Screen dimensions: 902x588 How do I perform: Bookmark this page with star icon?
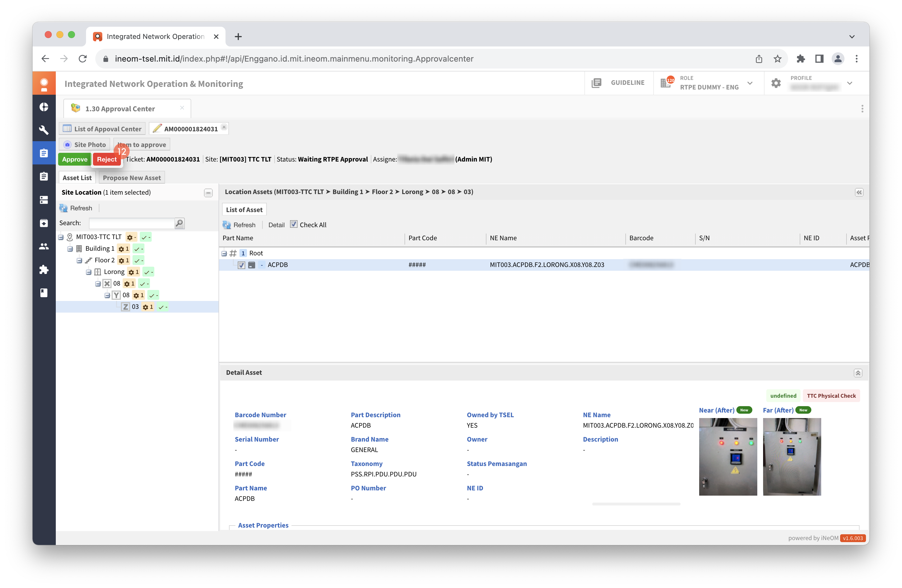pos(777,59)
